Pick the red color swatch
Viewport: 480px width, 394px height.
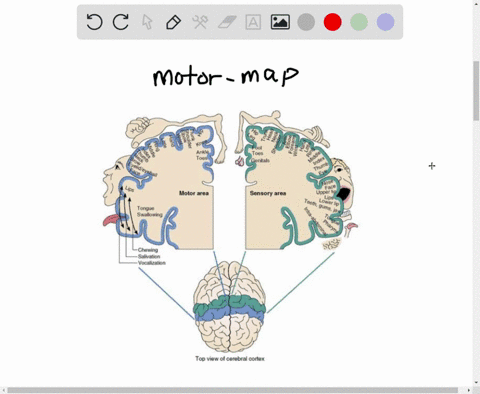[332, 22]
